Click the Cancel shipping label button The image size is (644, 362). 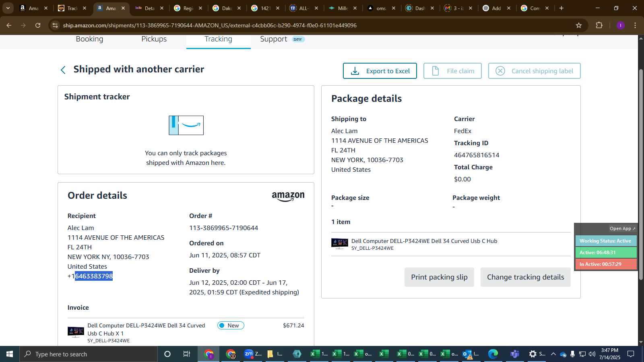click(534, 71)
